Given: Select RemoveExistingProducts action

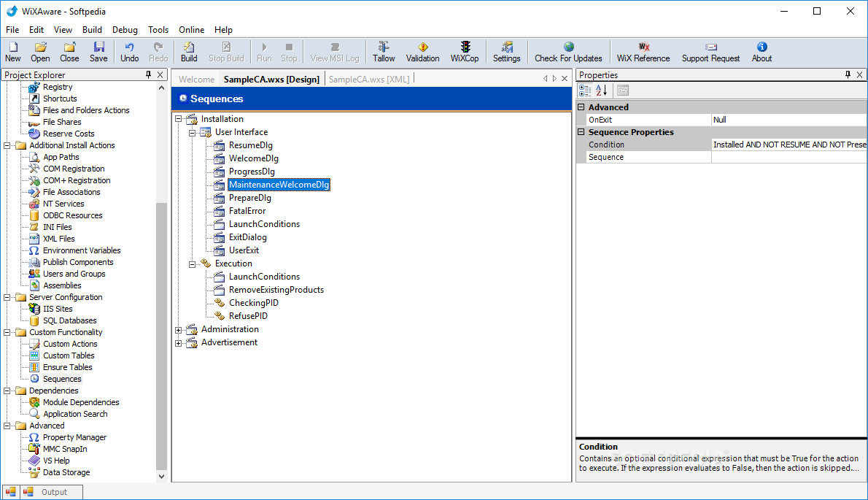Looking at the screenshot, I should 276,290.
